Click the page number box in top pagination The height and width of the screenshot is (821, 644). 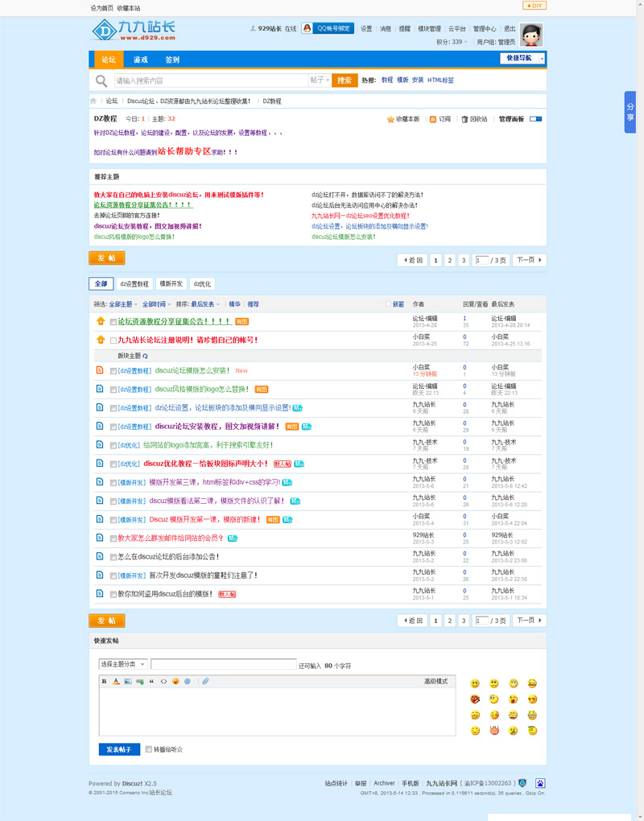(481, 260)
